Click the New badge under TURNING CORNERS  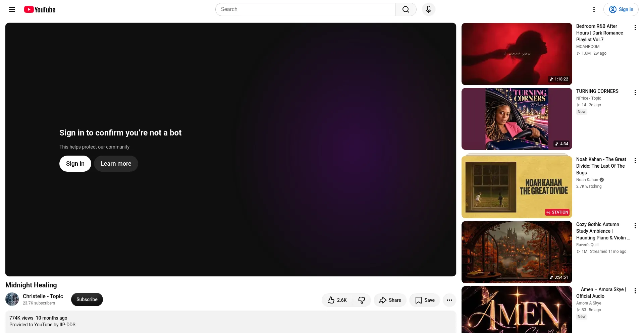(582, 112)
